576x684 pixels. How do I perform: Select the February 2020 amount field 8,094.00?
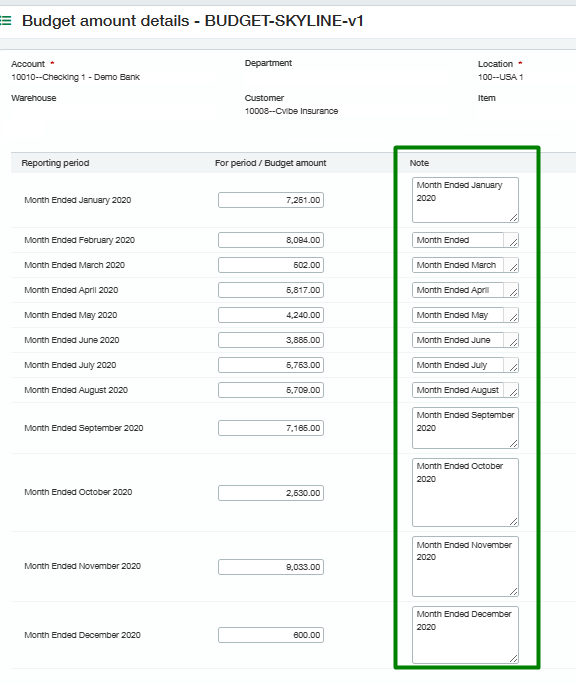271,240
